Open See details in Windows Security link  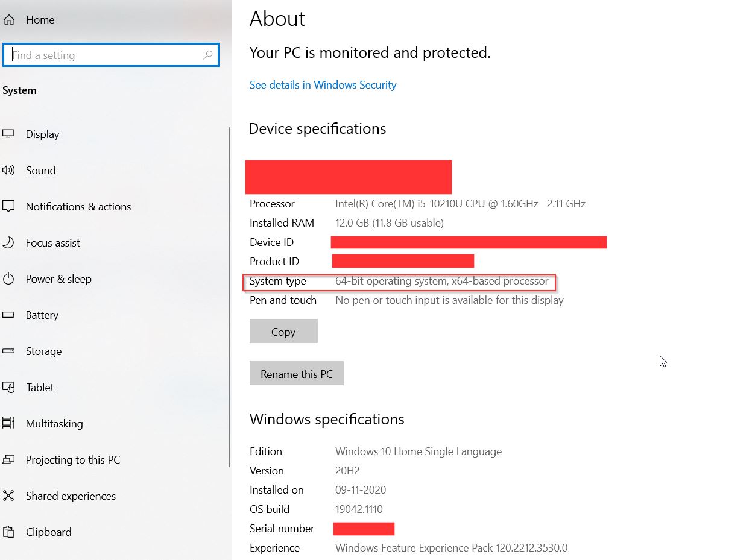tap(323, 85)
